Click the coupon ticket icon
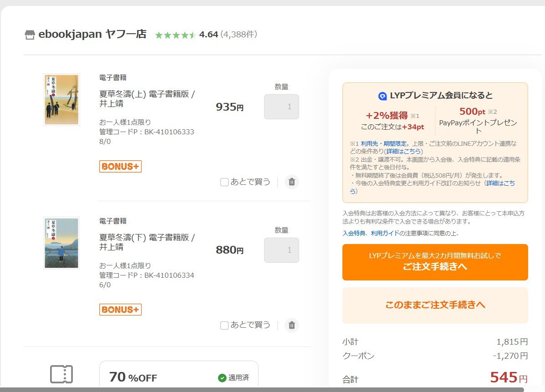 61,374
